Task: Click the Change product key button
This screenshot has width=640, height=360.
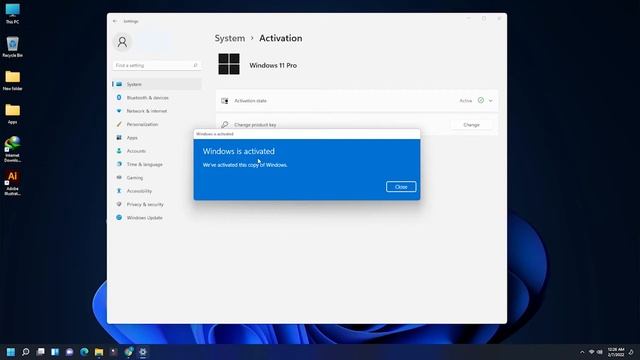Action: (x=471, y=125)
